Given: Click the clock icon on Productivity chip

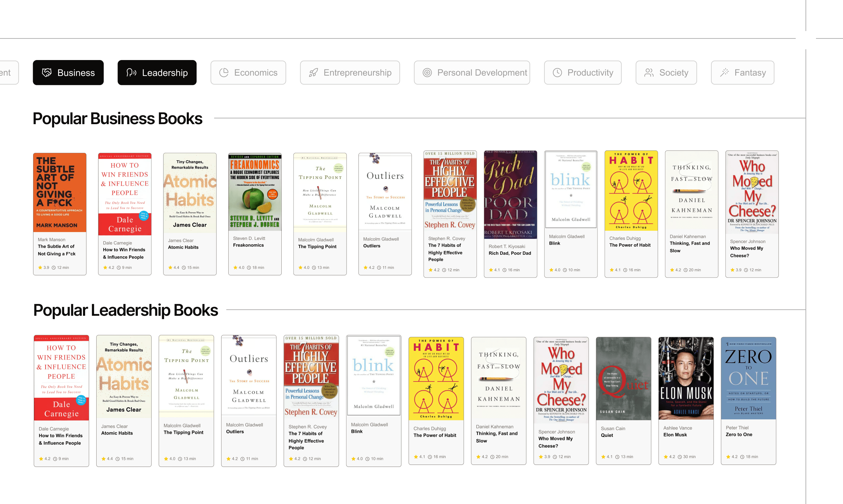Looking at the screenshot, I should [x=557, y=72].
